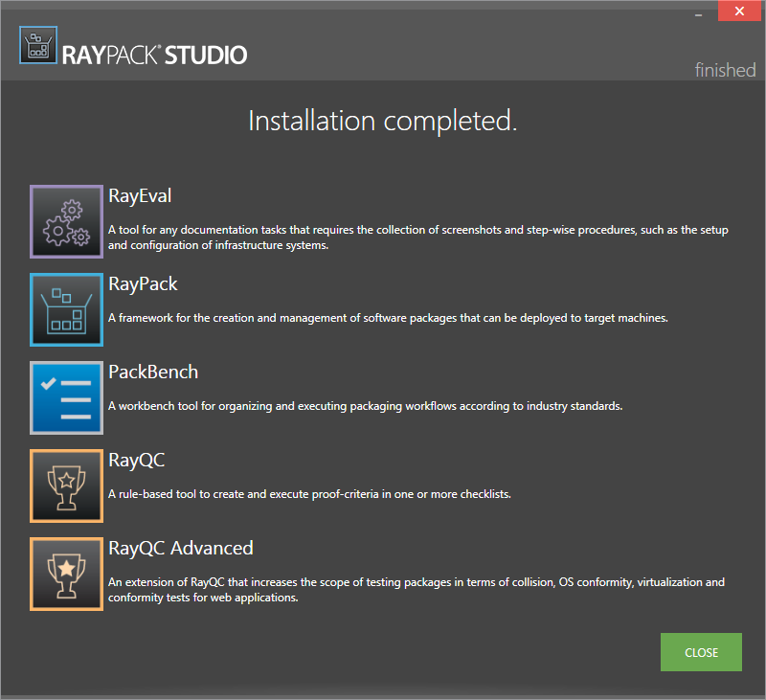The height and width of the screenshot is (700, 766).
Task: Click the "finished" status label
Action: point(725,71)
